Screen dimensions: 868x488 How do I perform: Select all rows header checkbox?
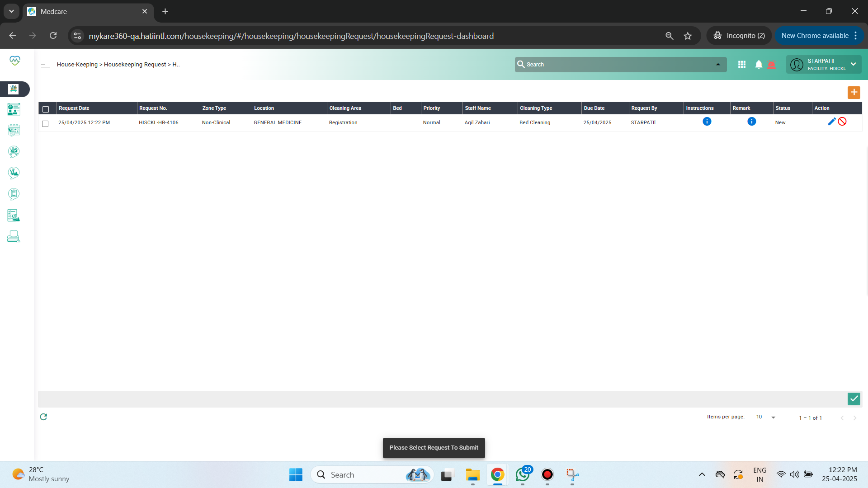click(x=46, y=109)
